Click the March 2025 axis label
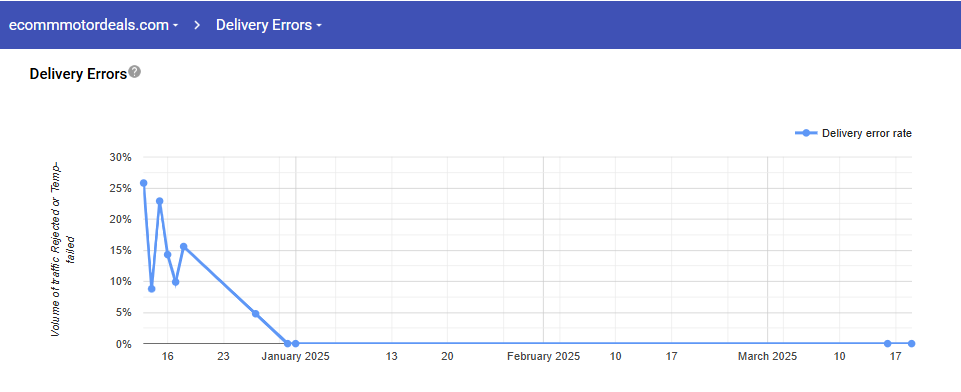Viewport: 961px width, 392px height. click(x=767, y=356)
